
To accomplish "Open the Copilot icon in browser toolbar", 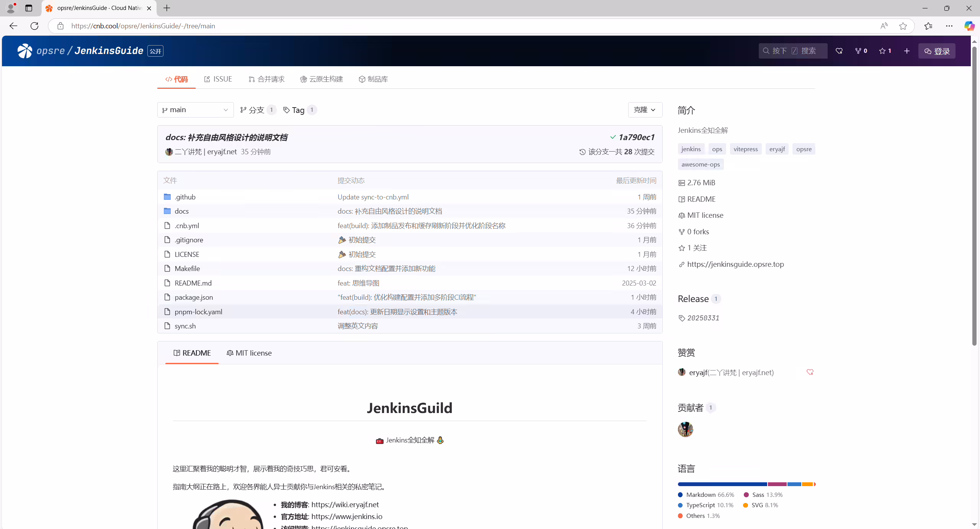I will coord(969,26).
